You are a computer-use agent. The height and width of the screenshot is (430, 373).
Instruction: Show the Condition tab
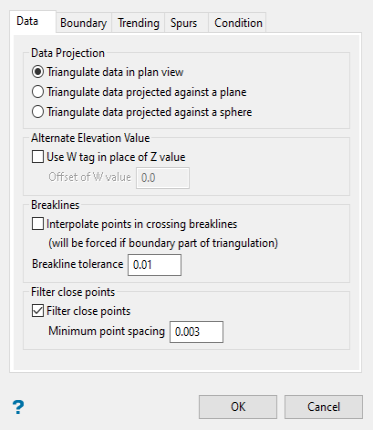[x=238, y=23]
